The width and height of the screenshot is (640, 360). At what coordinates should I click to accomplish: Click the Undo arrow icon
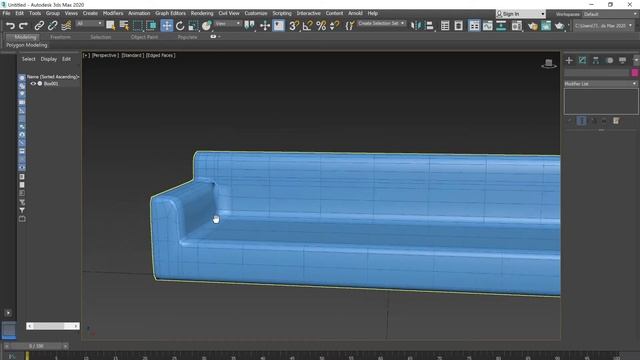[10, 26]
